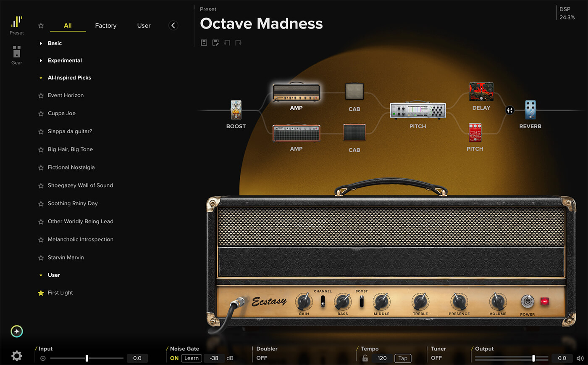Open the Preset view in the sidebar
Screen dimensions: 588x365
point(17,25)
